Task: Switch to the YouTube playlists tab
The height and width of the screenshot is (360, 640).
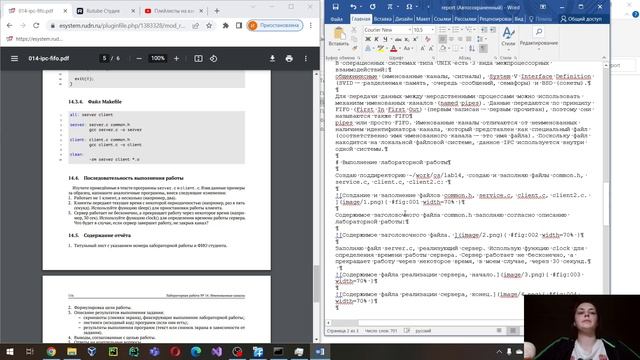Action: tap(173, 11)
